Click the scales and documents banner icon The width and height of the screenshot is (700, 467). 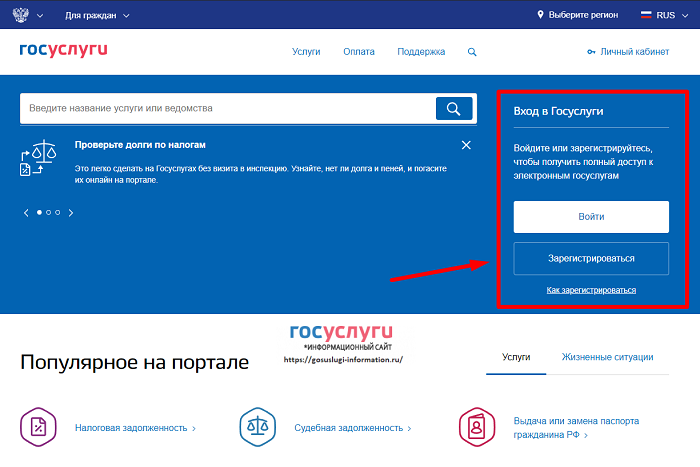click(38, 158)
